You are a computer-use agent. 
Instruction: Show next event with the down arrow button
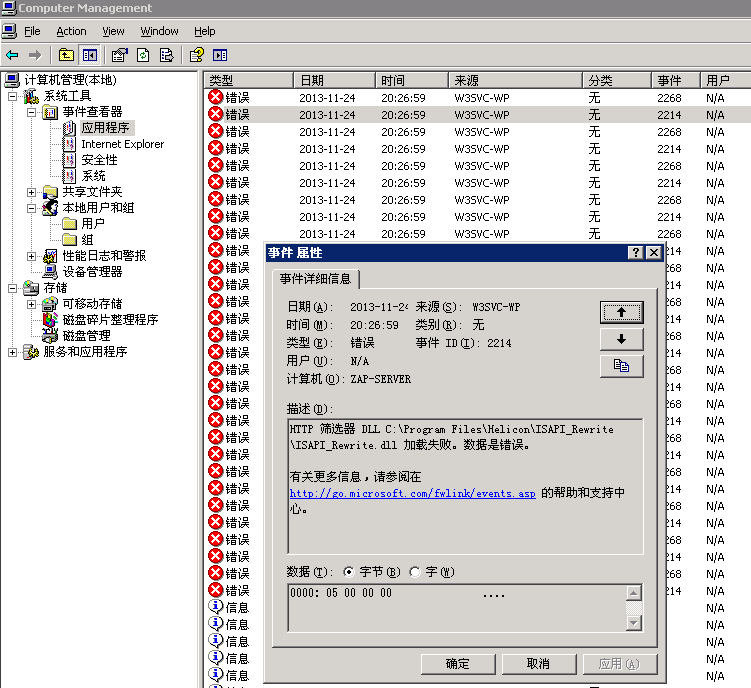pos(621,339)
